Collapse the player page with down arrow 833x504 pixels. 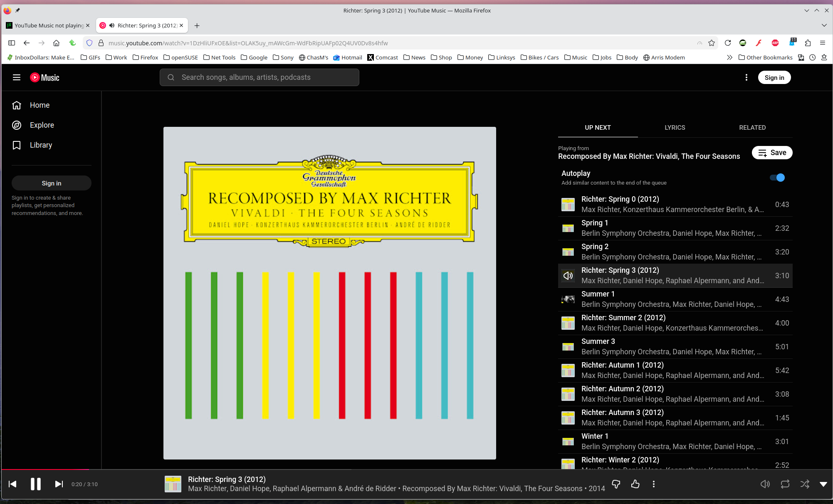(x=823, y=484)
